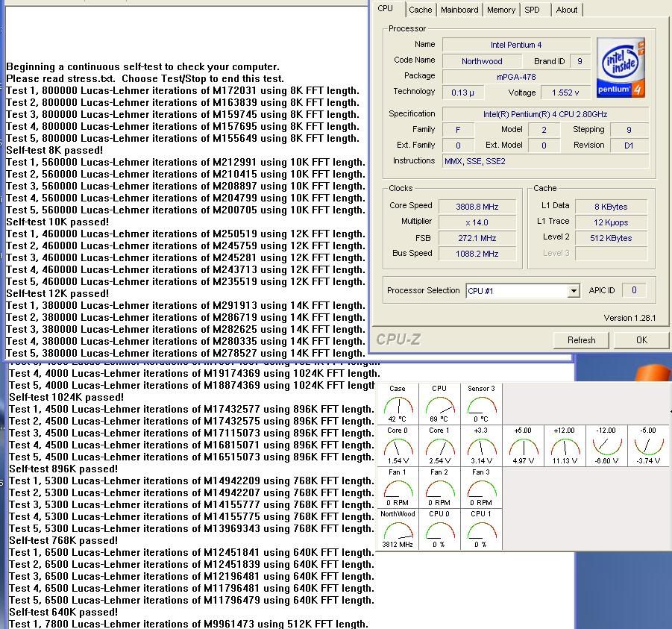Viewport: 672px width, 629px height.
Task: Select the Memory tab in CPU-Z
Action: point(501,10)
